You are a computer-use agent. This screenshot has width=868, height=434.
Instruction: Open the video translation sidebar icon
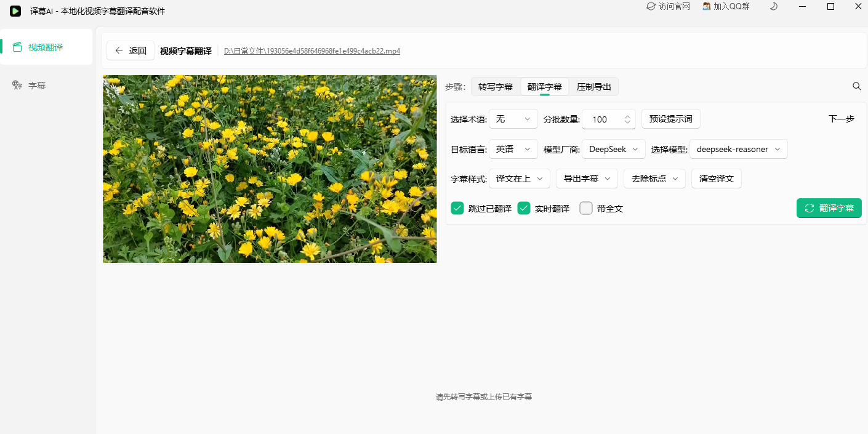pos(17,47)
